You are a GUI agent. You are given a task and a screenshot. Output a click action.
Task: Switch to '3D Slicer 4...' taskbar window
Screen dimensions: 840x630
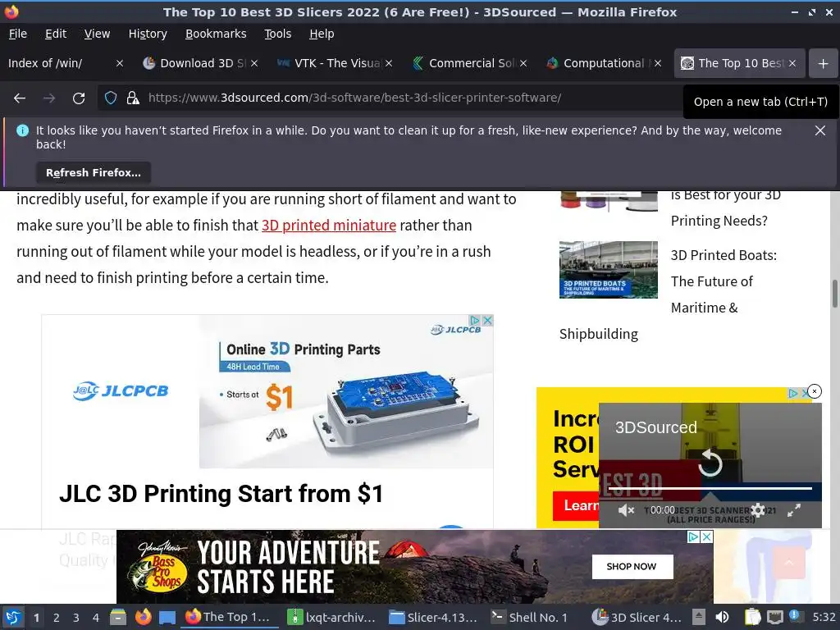(637, 617)
